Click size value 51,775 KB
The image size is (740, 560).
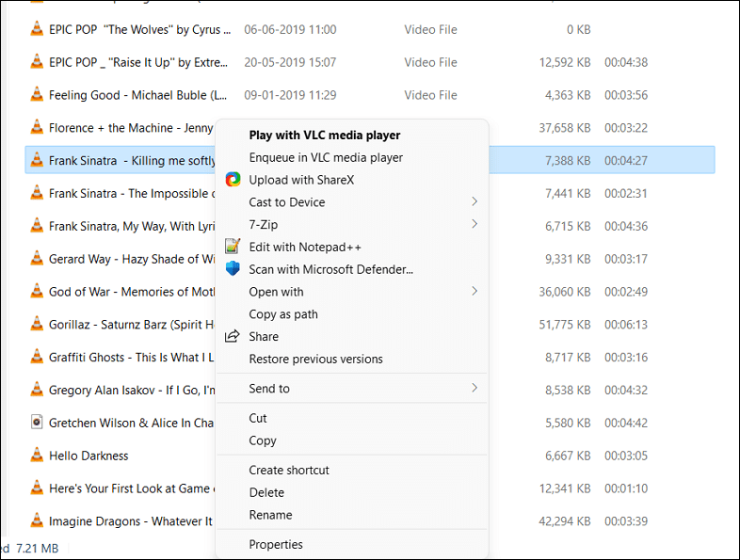[x=565, y=324]
